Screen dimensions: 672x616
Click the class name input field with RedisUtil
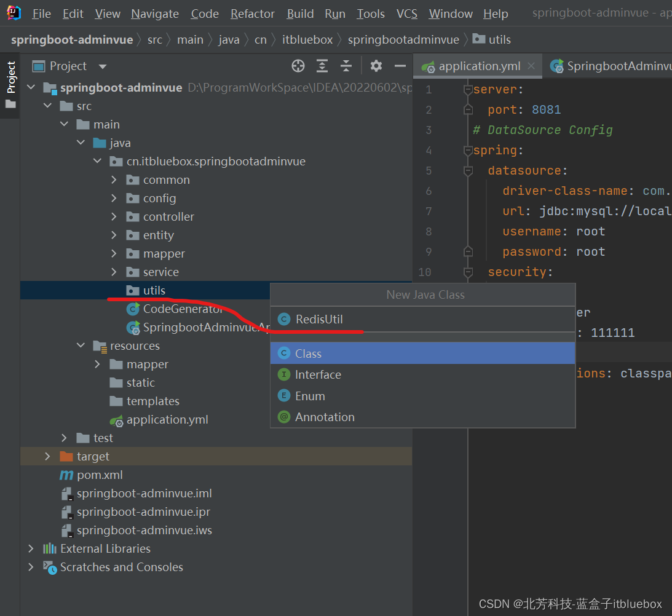click(422, 319)
